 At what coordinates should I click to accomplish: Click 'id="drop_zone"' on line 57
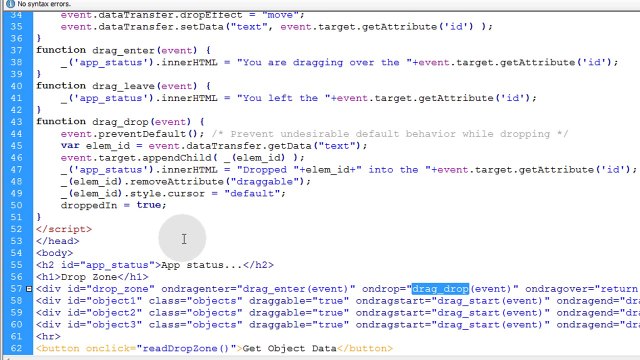click(108, 289)
